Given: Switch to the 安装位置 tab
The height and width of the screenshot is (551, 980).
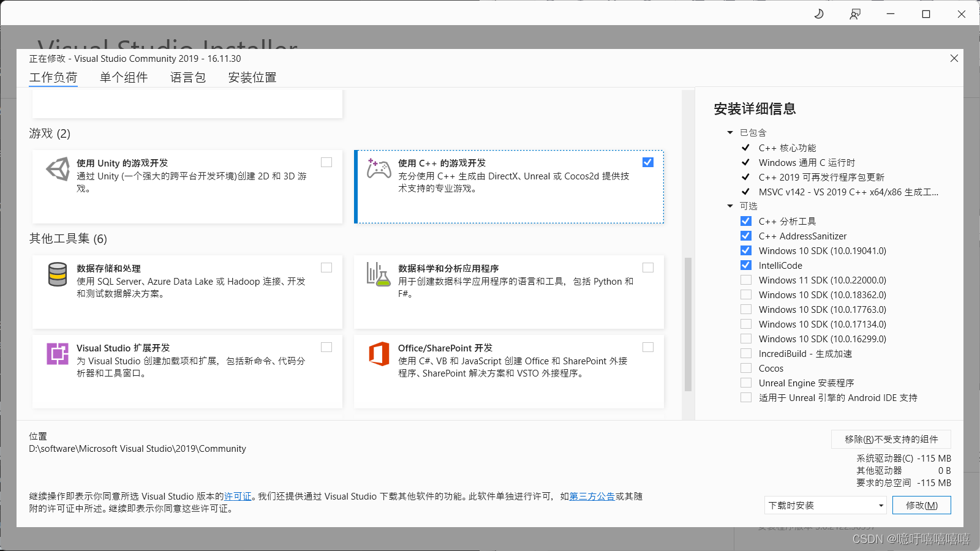Looking at the screenshot, I should [x=252, y=78].
